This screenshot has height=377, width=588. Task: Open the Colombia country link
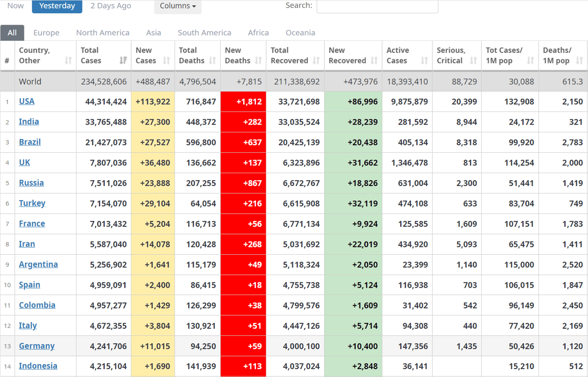(x=37, y=305)
